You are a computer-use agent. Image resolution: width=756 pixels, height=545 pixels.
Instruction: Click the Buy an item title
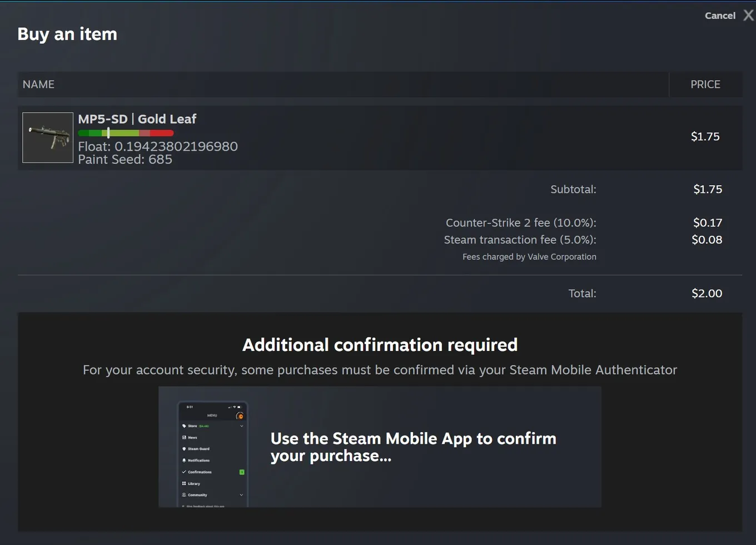coord(67,34)
